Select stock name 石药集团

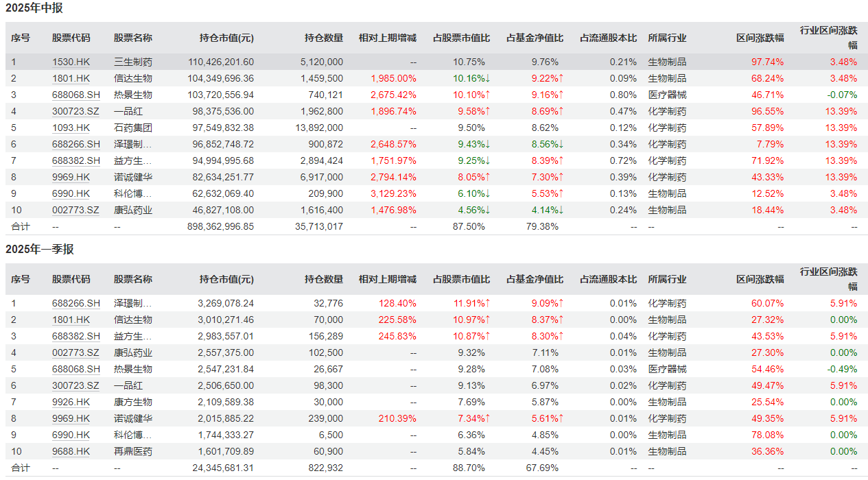click(133, 128)
